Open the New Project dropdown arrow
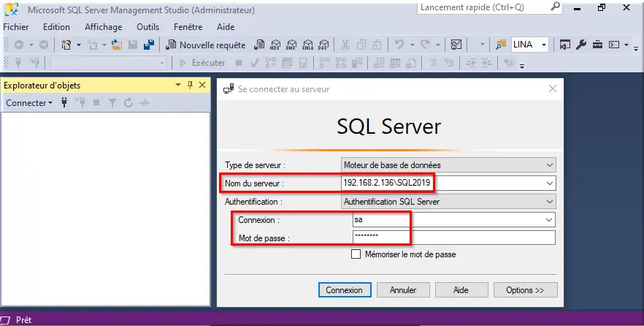The image size is (644, 326). point(78,45)
